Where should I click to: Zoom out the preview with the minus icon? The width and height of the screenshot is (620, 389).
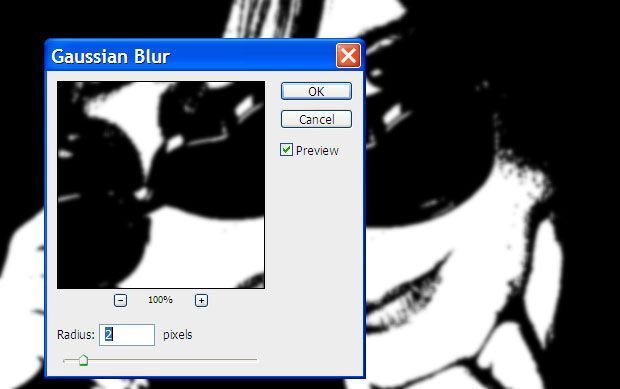121,300
